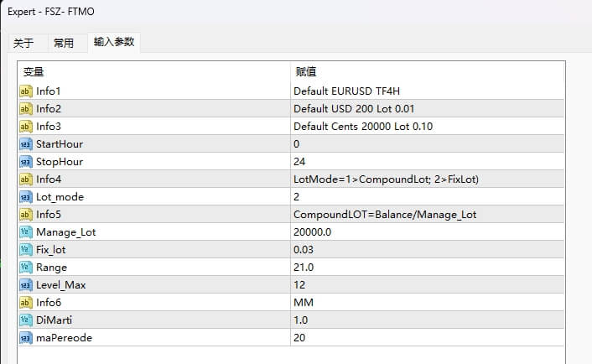Click the integer icon next to maPereode

(25, 337)
